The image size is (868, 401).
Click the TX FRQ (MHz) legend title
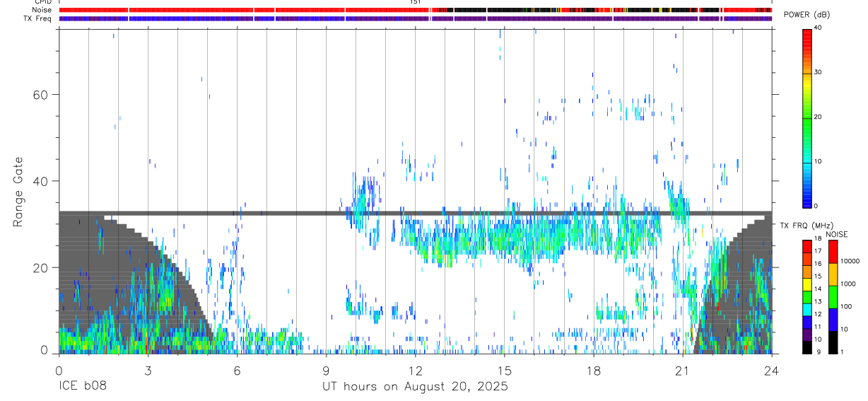pyautogui.click(x=807, y=225)
